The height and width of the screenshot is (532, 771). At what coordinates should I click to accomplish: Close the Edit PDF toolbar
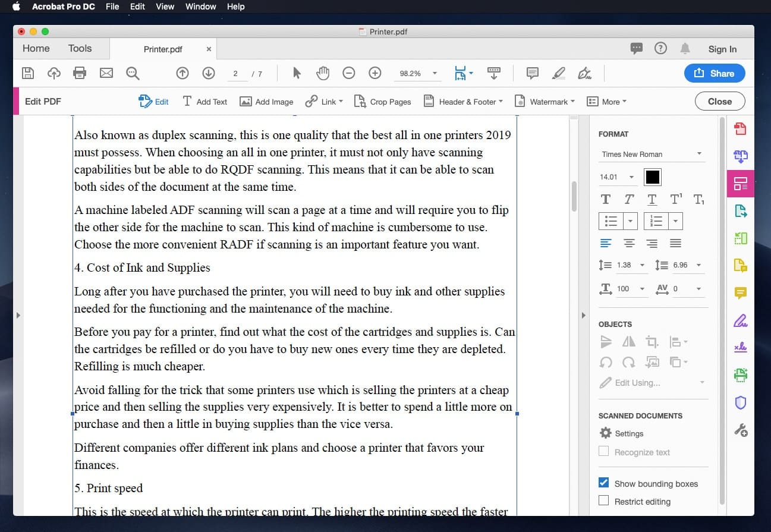tap(720, 102)
